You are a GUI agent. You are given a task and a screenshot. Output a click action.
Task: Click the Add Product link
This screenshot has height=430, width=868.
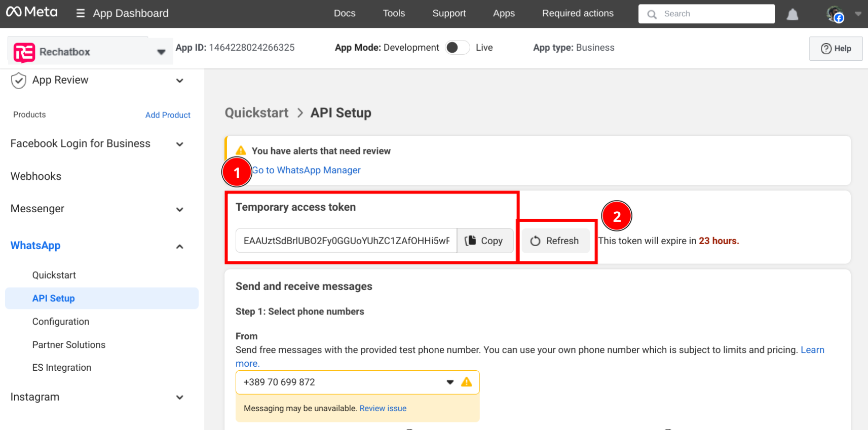168,115
